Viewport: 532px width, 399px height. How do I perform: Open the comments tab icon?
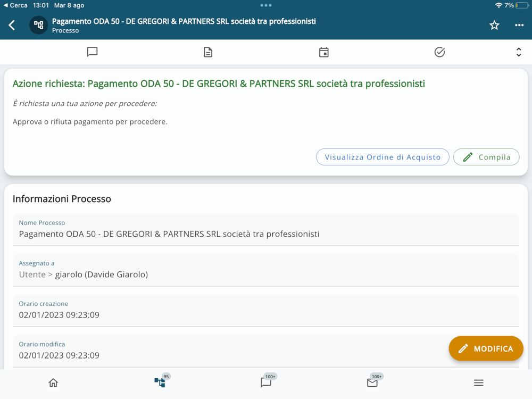pos(92,52)
